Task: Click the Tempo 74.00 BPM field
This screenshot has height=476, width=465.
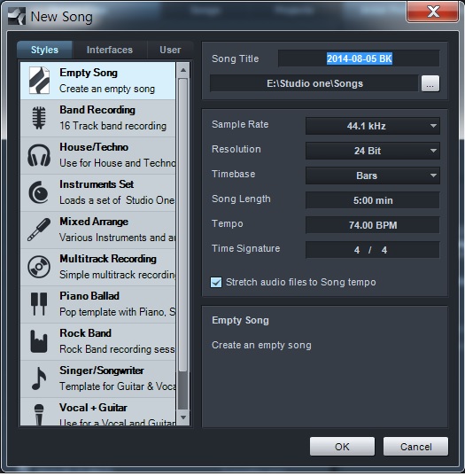Action: click(x=373, y=225)
